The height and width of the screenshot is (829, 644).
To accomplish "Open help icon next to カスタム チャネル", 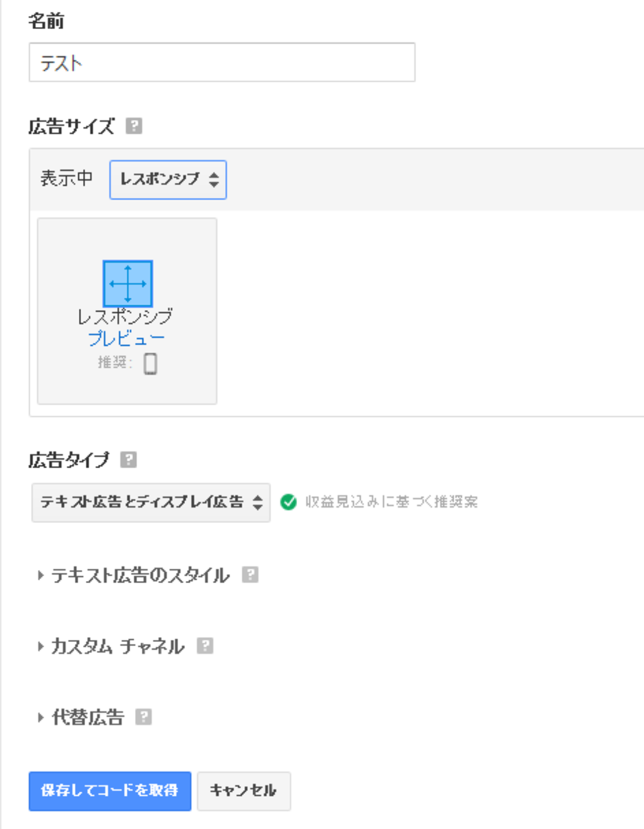I will (205, 646).
